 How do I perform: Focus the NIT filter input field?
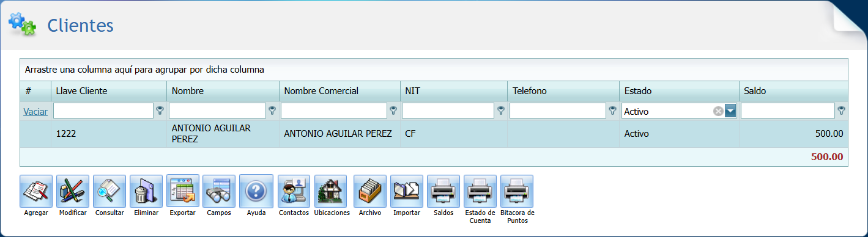click(x=448, y=111)
